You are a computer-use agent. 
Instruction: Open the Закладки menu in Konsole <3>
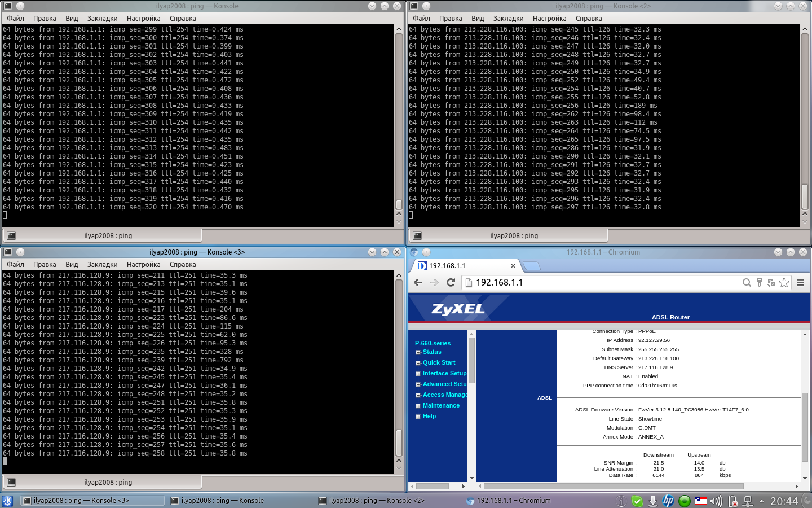102,265
